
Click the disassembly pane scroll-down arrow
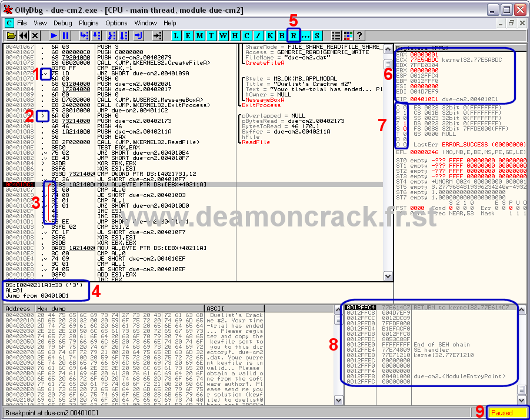[388, 276]
